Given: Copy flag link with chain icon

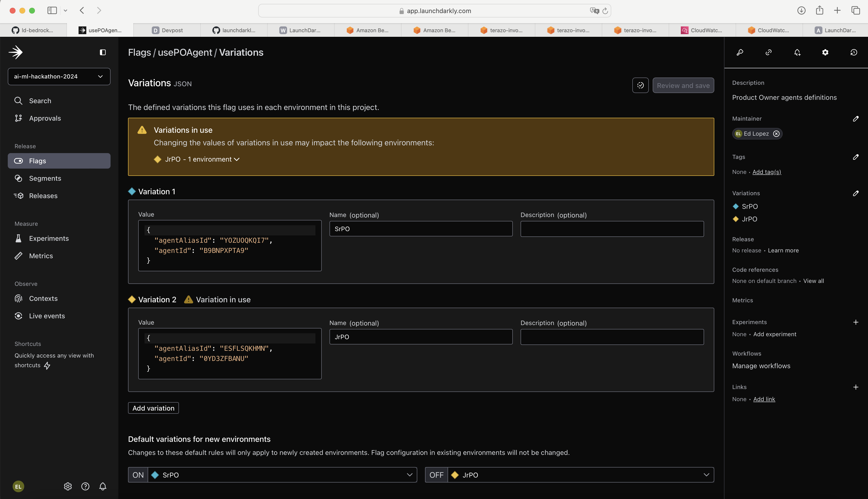Looking at the screenshot, I should pos(769,52).
